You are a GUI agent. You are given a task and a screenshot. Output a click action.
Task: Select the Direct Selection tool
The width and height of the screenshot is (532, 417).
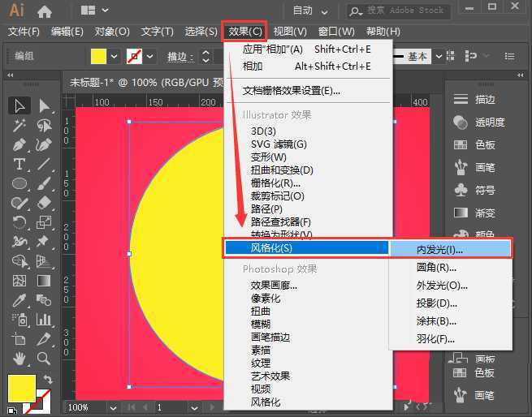click(x=45, y=105)
